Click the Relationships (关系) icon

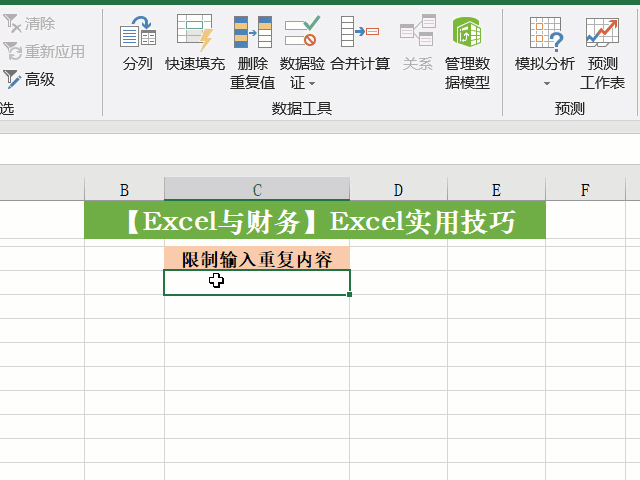[x=418, y=30]
